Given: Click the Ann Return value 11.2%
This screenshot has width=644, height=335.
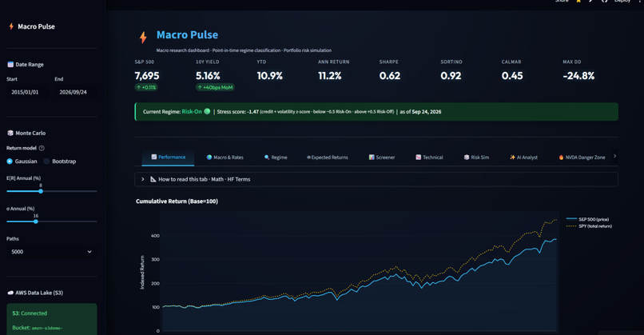Looking at the screenshot, I should (330, 76).
